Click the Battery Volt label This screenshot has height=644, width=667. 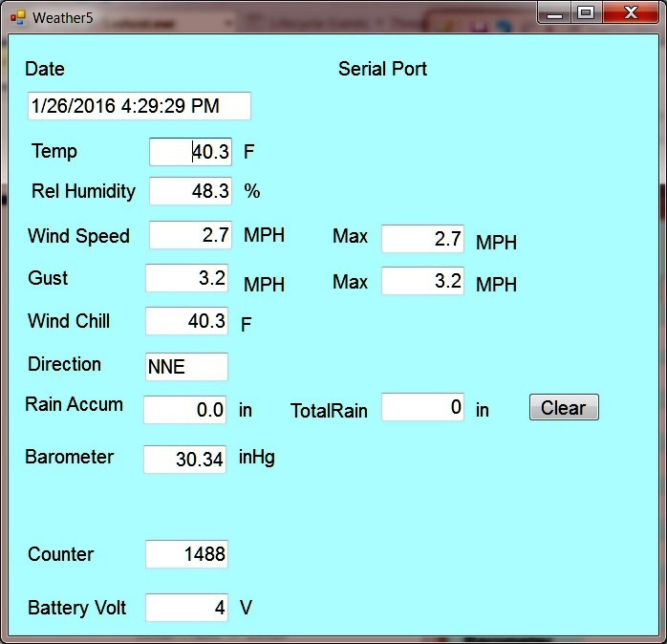click(x=77, y=608)
